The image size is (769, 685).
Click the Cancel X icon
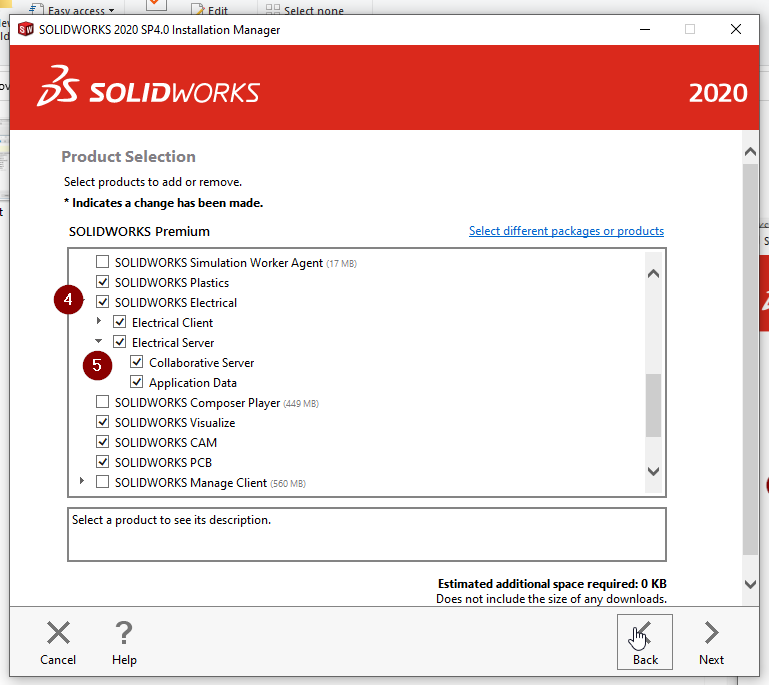point(58,633)
